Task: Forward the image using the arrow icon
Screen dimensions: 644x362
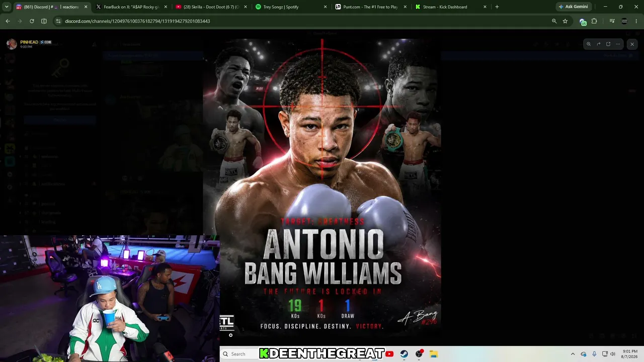Action: tap(598, 44)
